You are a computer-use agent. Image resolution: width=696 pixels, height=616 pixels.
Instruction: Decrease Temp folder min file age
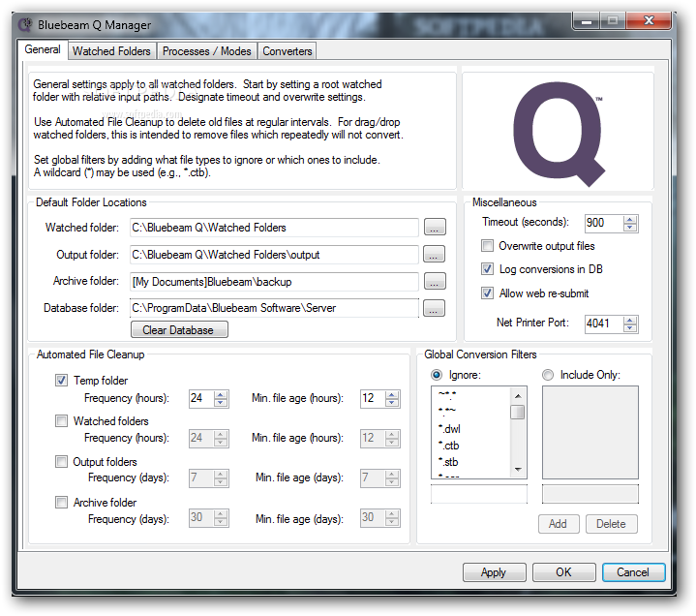pos(391,402)
